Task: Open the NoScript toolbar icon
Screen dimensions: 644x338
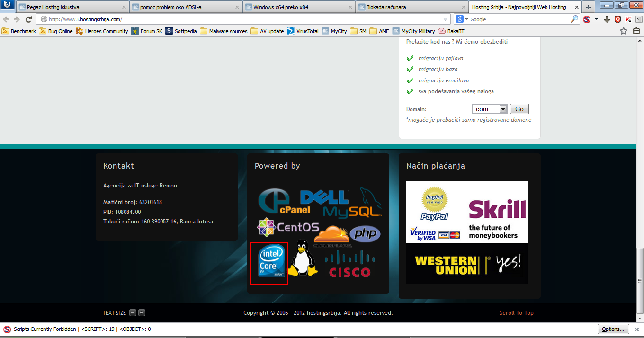Action: pyautogui.click(x=587, y=19)
